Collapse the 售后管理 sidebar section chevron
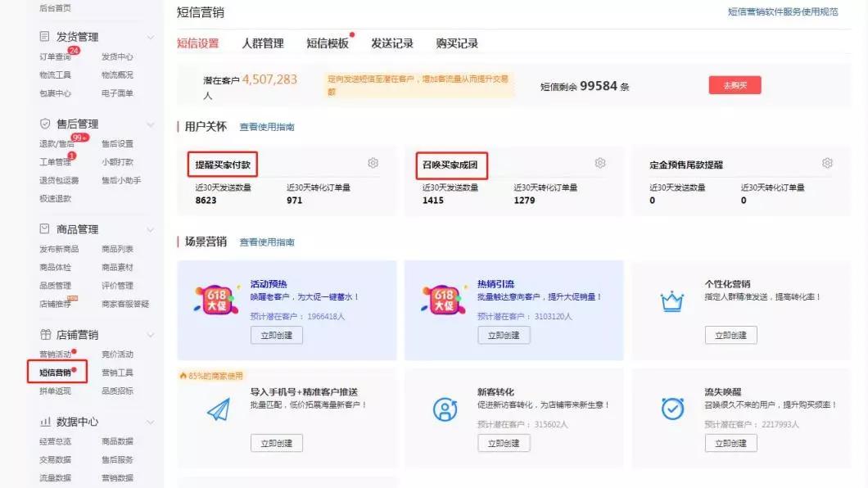This screenshot has height=488, width=868. point(150,124)
